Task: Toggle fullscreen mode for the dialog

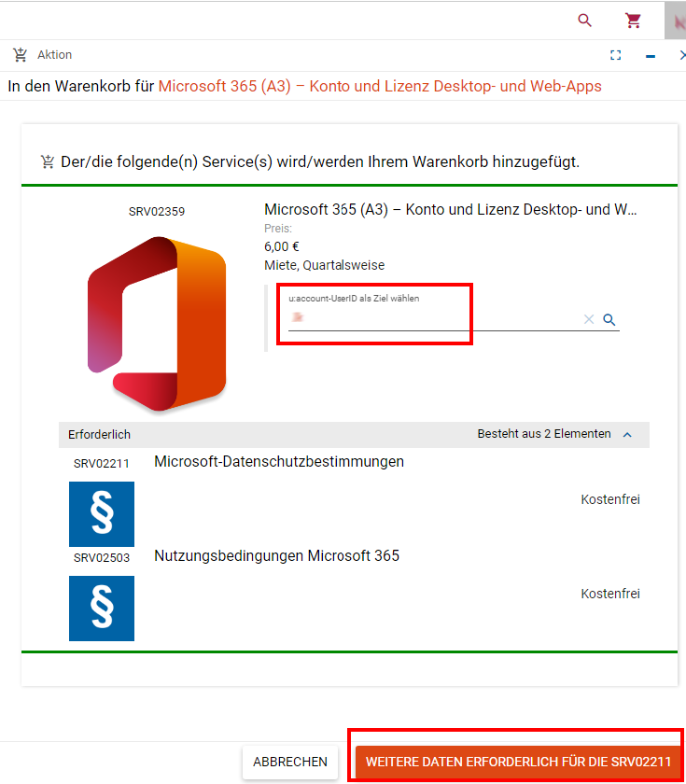Action: [x=615, y=55]
